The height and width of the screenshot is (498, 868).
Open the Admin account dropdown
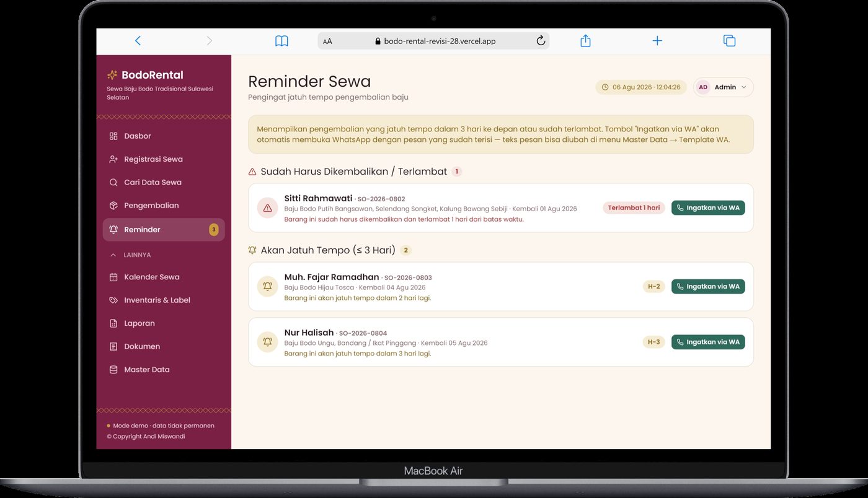click(724, 87)
